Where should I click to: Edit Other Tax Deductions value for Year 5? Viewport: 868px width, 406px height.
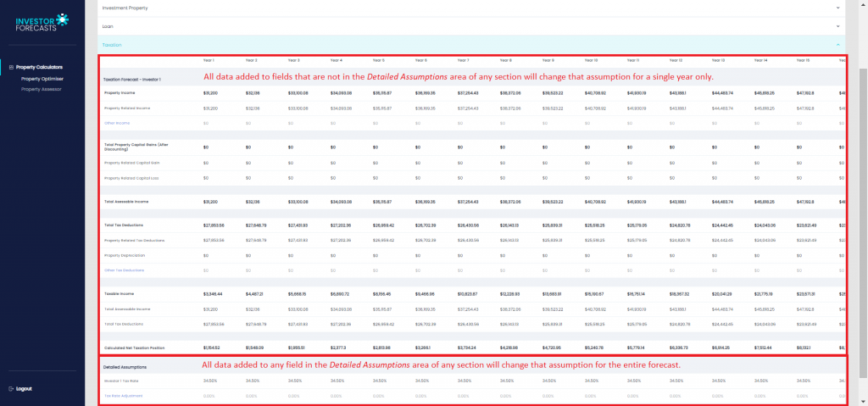[376, 270]
